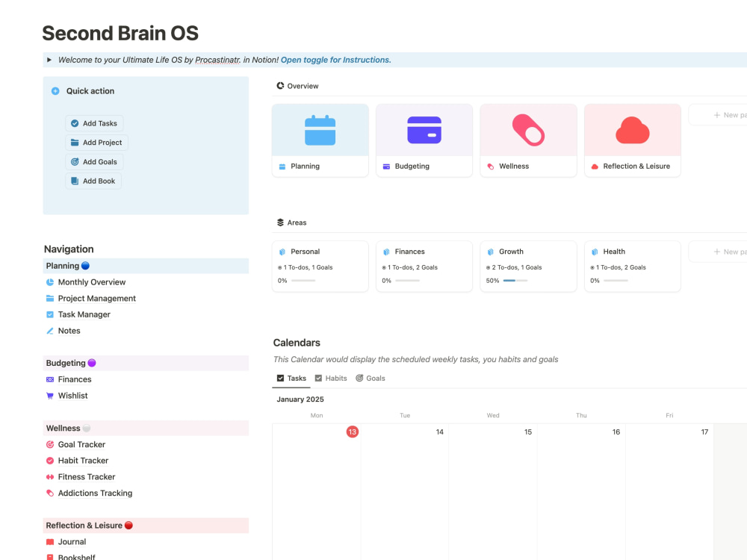Click the Notes pencil icon
The height and width of the screenshot is (560, 747).
tap(50, 331)
